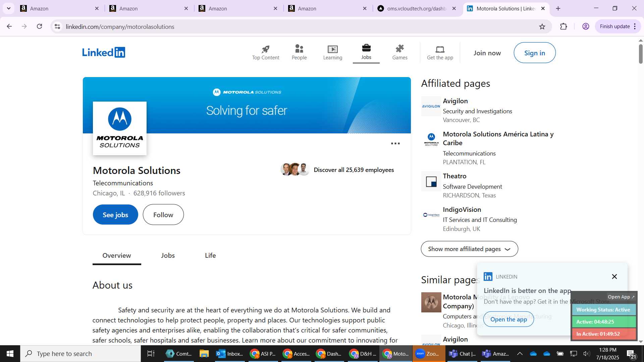
Task: Open Avigilon affiliated page link
Action: pyautogui.click(x=455, y=101)
